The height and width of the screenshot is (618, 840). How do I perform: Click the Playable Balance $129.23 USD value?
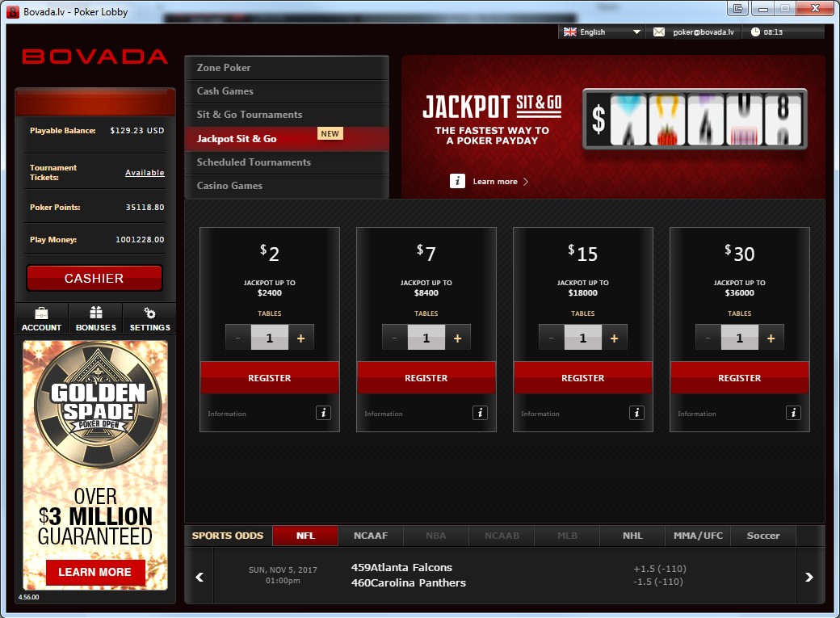click(x=137, y=130)
